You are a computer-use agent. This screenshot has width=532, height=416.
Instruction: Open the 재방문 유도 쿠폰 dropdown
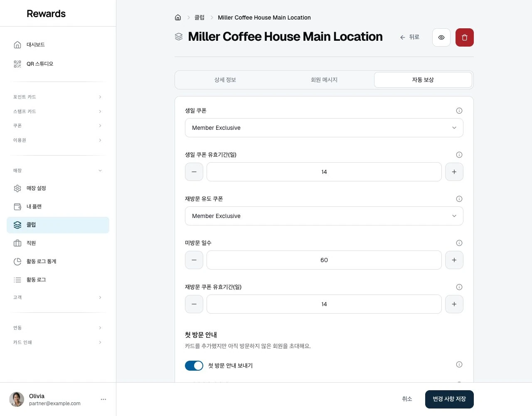pos(324,216)
